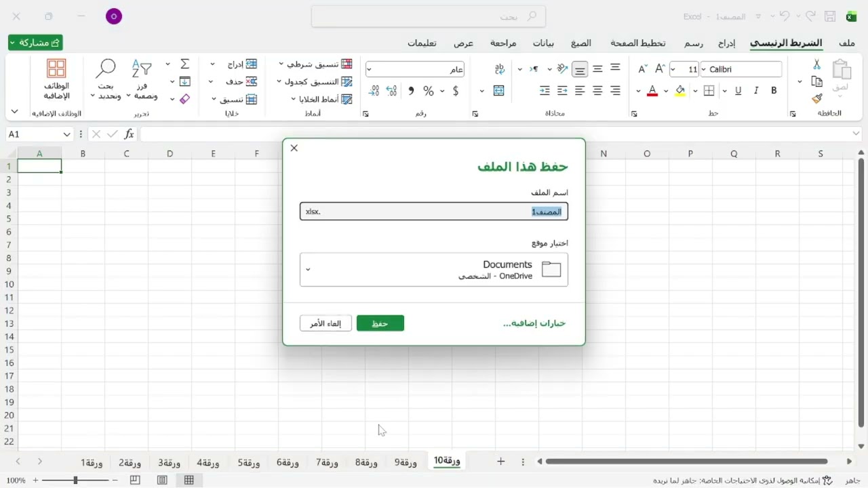868x488 pixels.
Task: Open التنسيق كجدول format as table
Action: (315, 81)
